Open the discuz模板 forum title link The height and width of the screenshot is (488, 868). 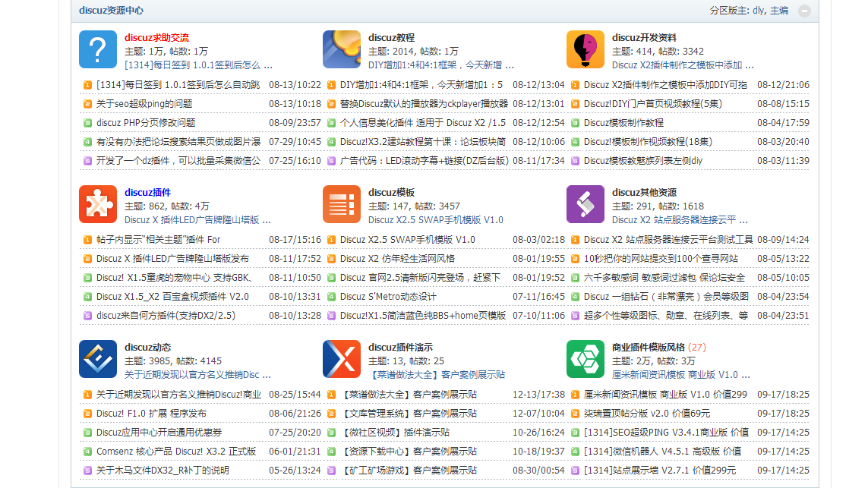click(391, 193)
